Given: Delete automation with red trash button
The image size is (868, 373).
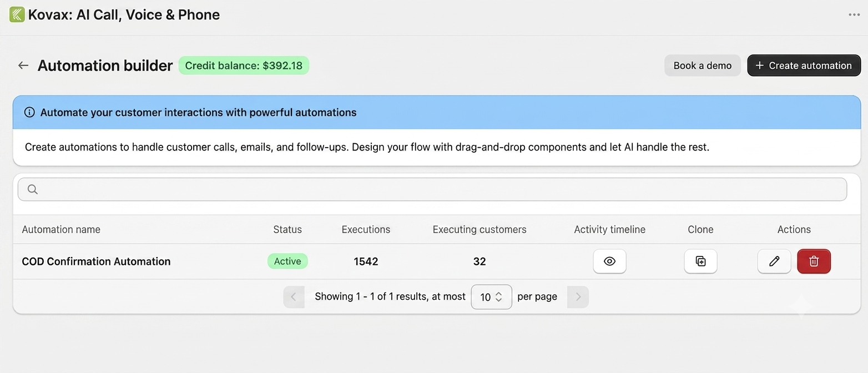Looking at the screenshot, I should [814, 261].
